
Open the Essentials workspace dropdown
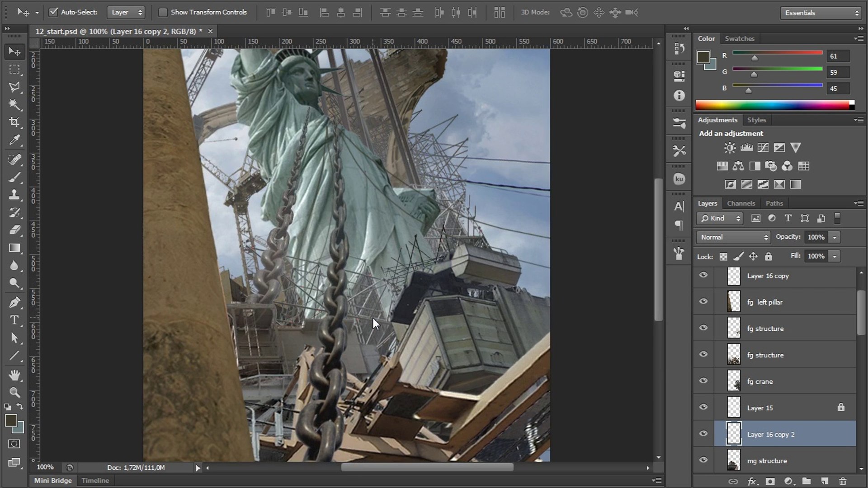pos(821,13)
